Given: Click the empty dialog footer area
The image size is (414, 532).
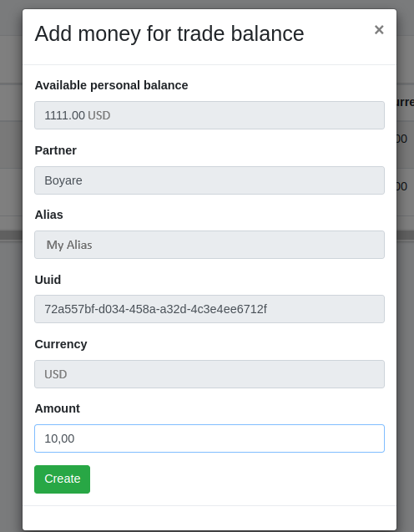Looking at the screenshot, I should click(x=210, y=518).
